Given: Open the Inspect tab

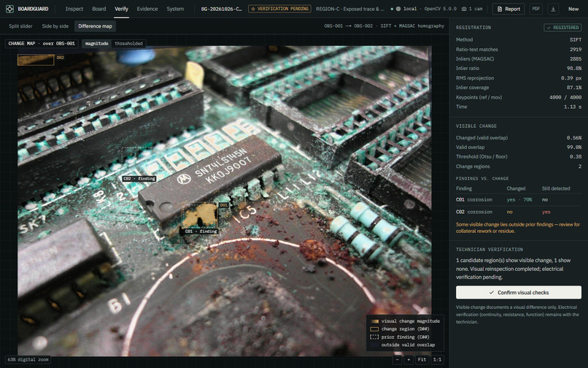Looking at the screenshot, I should coord(74,9).
